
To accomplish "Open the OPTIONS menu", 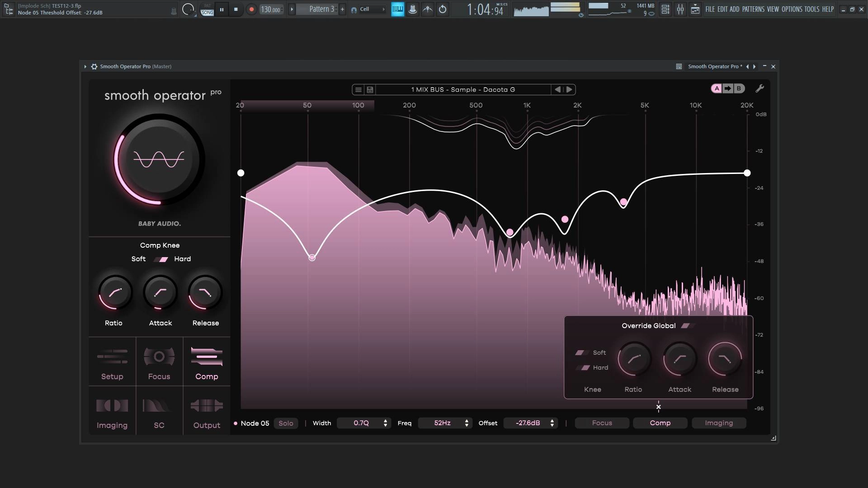I will click(792, 9).
